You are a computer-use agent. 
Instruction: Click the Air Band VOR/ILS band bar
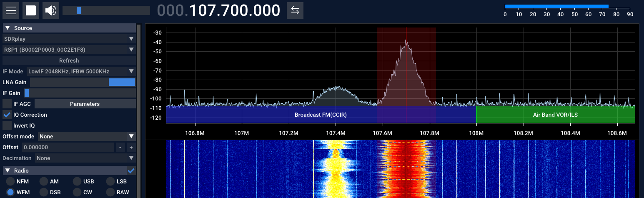click(556, 115)
